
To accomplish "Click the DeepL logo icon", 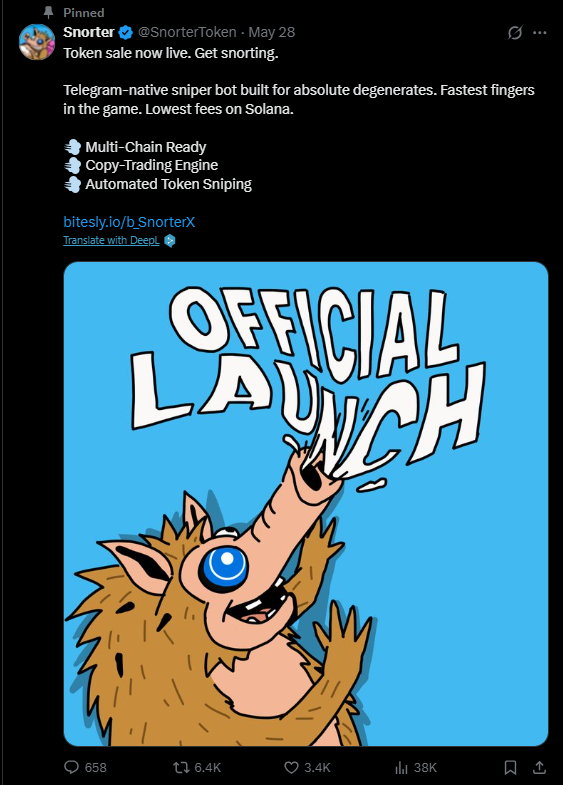I will pos(170,241).
